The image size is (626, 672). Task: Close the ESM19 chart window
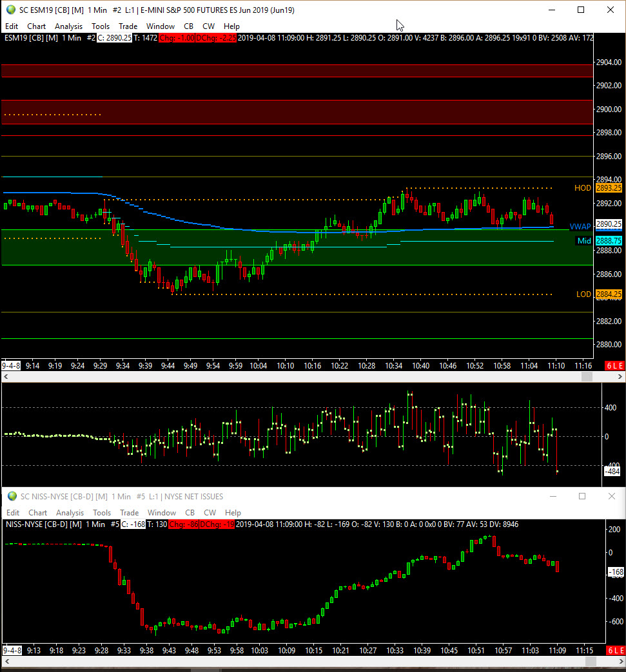[610, 10]
